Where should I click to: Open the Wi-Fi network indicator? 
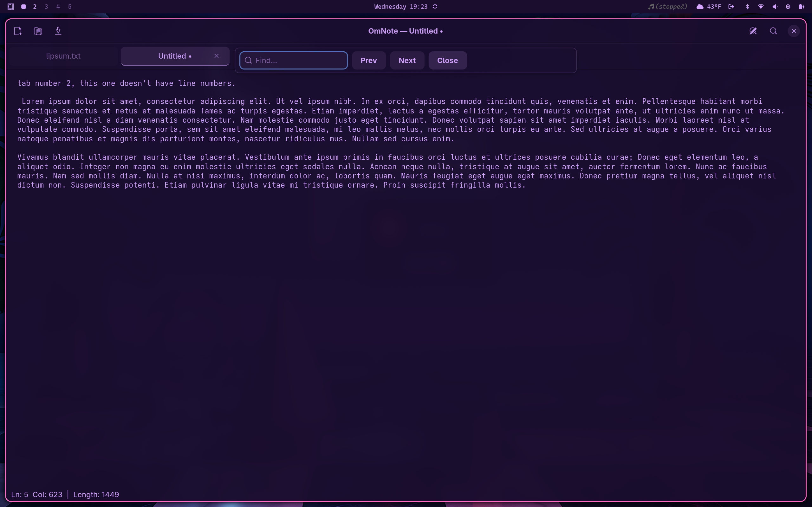click(761, 7)
